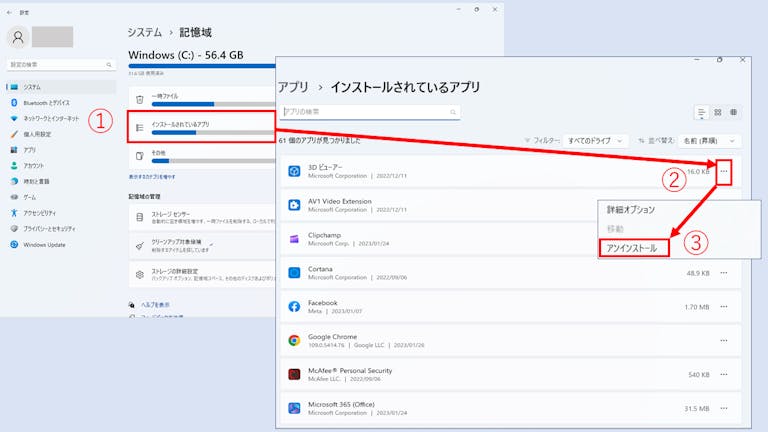This screenshot has height=432, width=768.
Task: Open the Microsoft 365 (Office) more options button
Action: pyautogui.click(x=723, y=408)
